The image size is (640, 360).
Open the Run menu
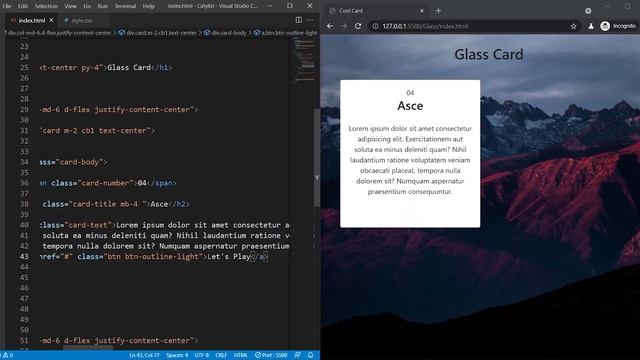(102, 6)
